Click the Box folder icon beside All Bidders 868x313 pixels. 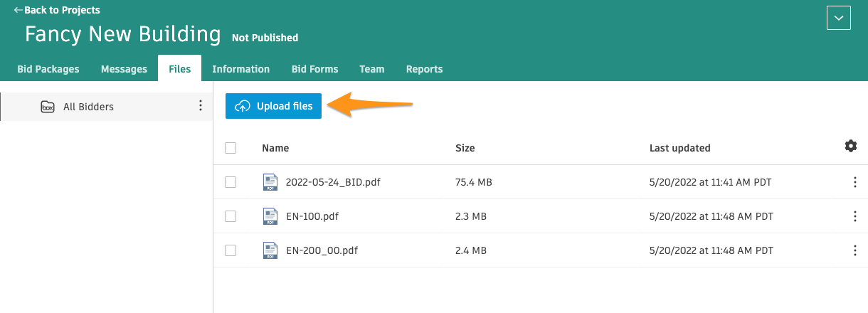(x=48, y=107)
